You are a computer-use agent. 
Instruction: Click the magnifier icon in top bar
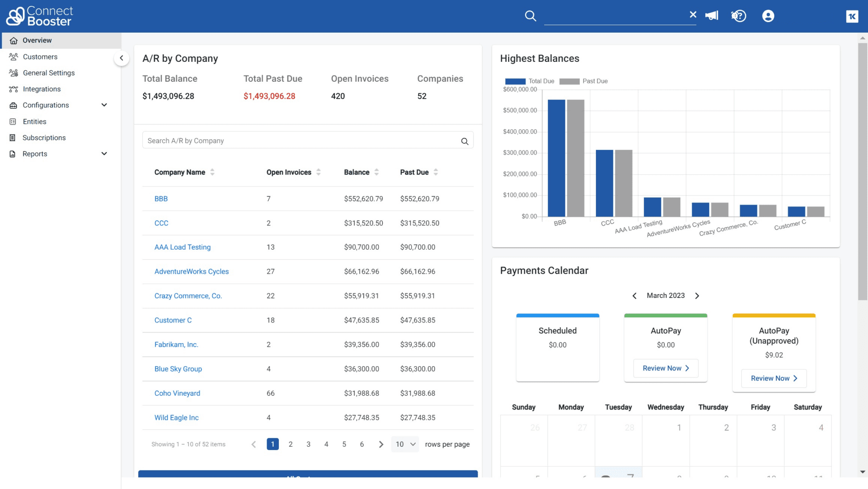(530, 16)
